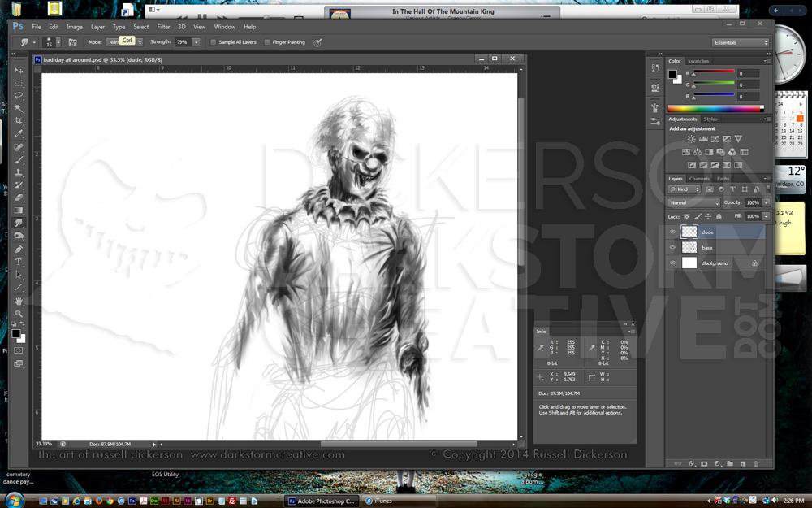Click Adobe Photoshop taskbar button

(x=322, y=501)
